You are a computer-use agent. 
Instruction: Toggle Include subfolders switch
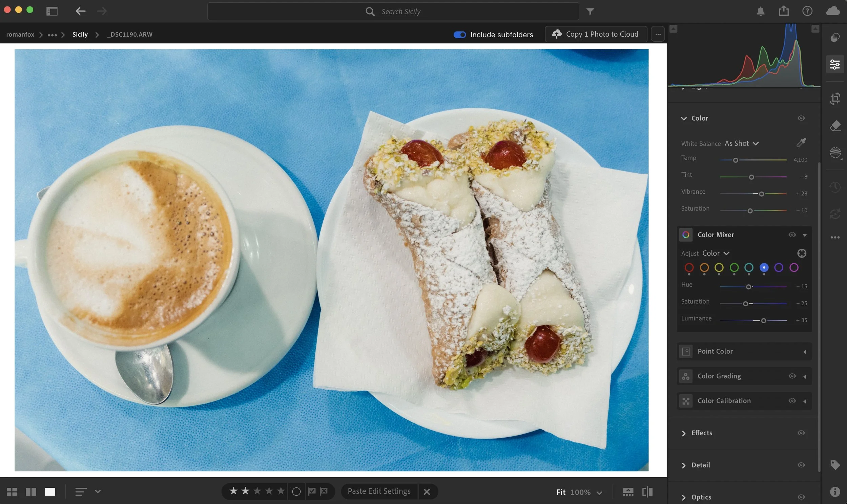click(x=459, y=35)
